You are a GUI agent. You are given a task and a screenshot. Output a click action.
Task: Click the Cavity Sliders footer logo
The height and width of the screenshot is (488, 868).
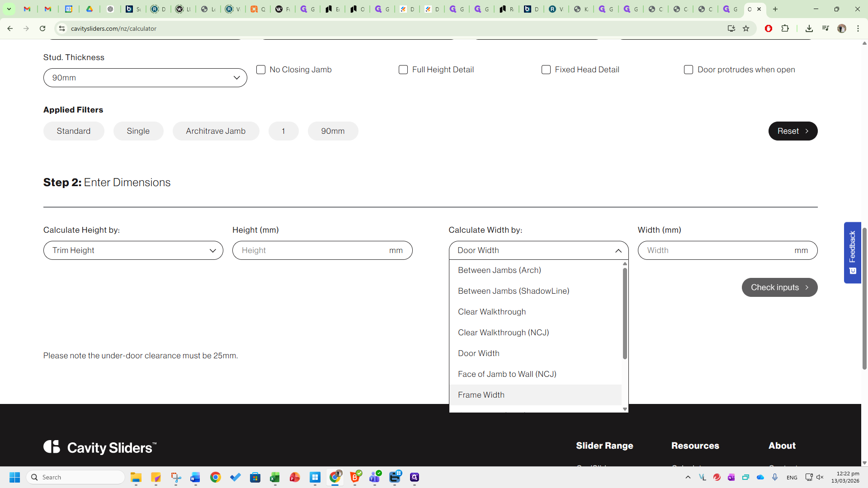coord(100,447)
